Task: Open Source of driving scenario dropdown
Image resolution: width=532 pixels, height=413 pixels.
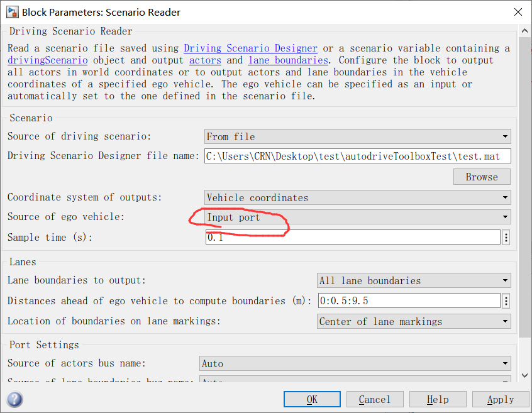Action: click(358, 136)
